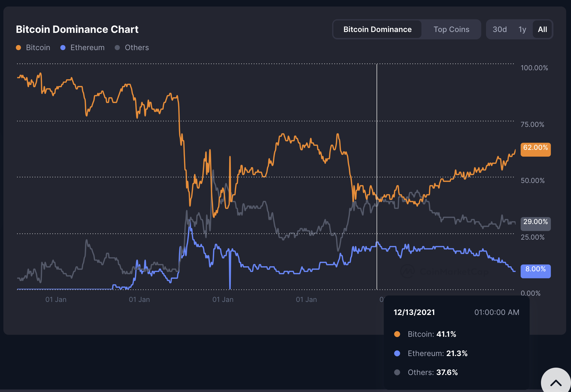
Task: Click the blue 8.00% value label
Action: (x=535, y=270)
